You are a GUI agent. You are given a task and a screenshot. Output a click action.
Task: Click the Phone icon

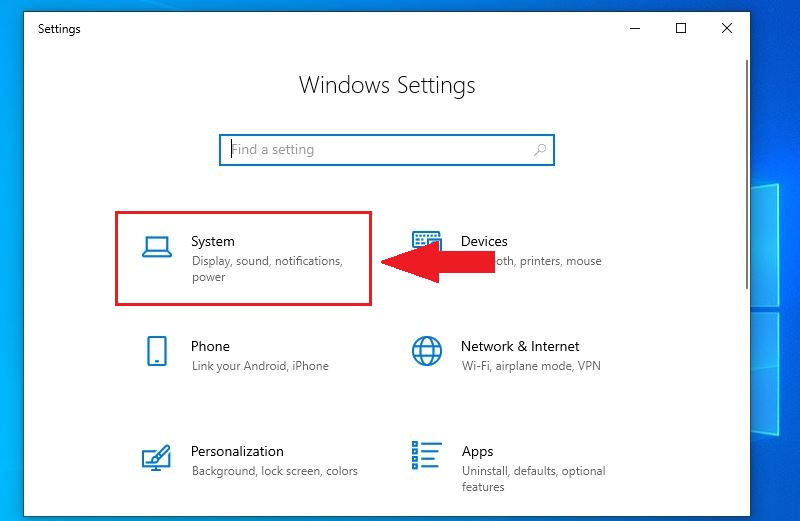tap(157, 351)
